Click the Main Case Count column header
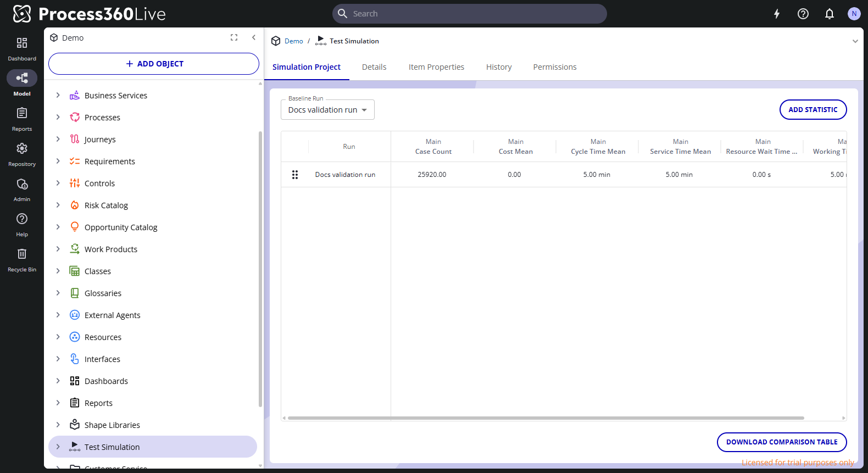 tap(433, 147)
